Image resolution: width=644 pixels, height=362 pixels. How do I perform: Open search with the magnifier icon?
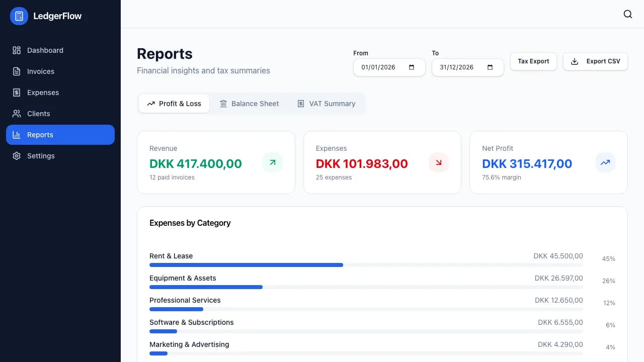click(628, 14)
